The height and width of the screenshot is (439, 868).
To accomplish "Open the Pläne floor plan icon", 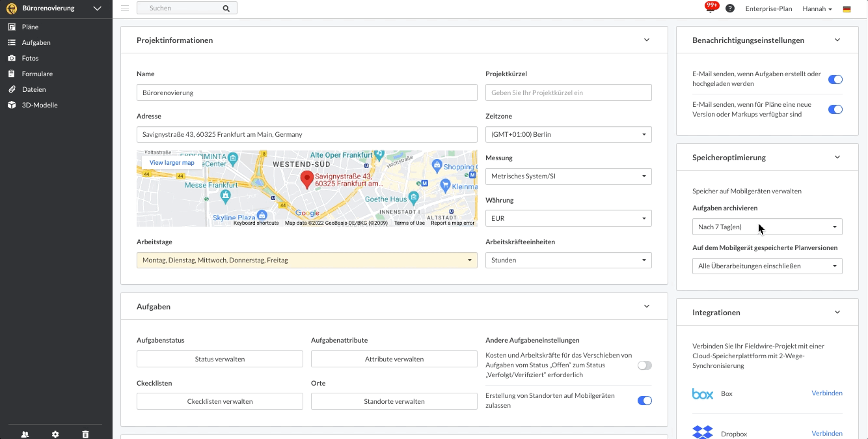I will pos(11,27).
